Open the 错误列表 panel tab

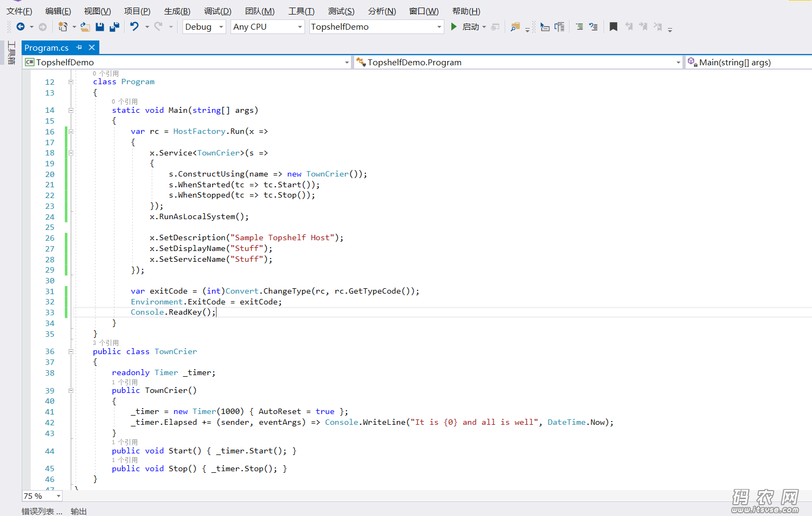[42, 511]
